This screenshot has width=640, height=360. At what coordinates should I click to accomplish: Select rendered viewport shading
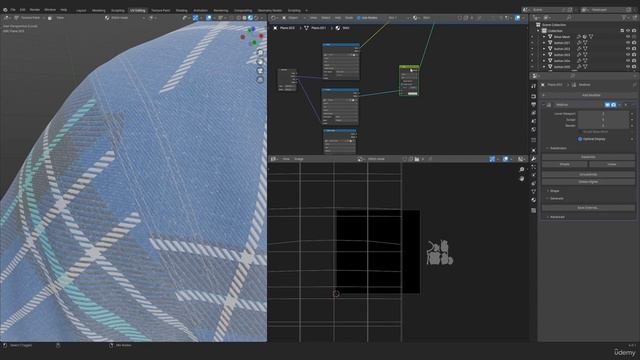point(256,18)
